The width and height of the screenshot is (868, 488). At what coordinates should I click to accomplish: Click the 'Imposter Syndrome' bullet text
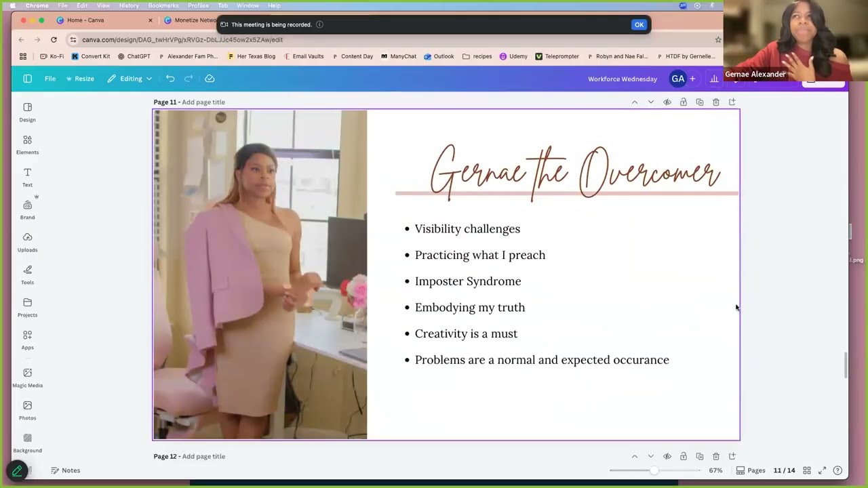click(468, 281)
